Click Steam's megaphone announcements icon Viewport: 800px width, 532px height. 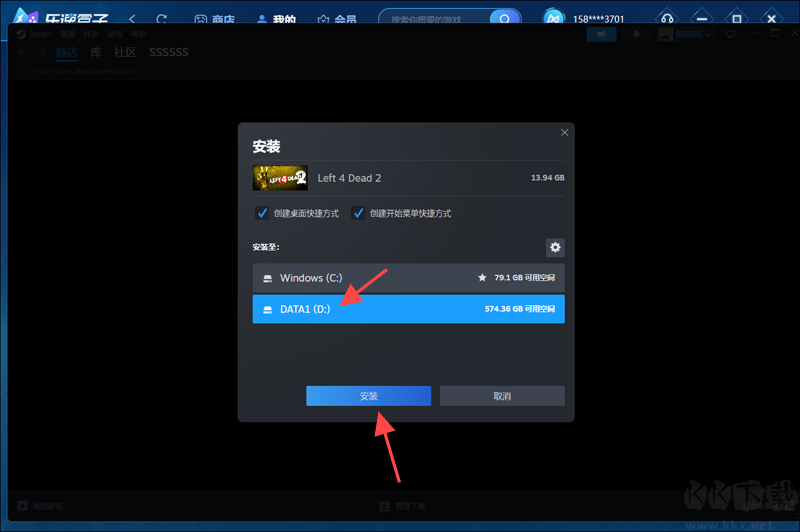point(602,34)
